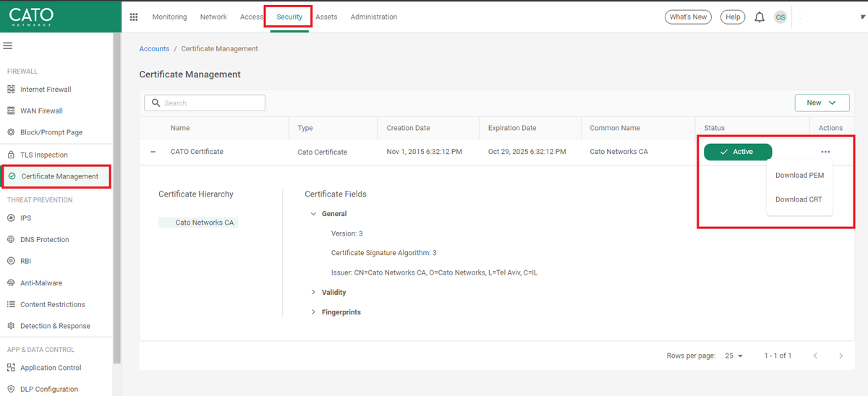The width and height of the screenshot is (868, 396).
Task: Click the Active status badge
Action: click(738, 152)
